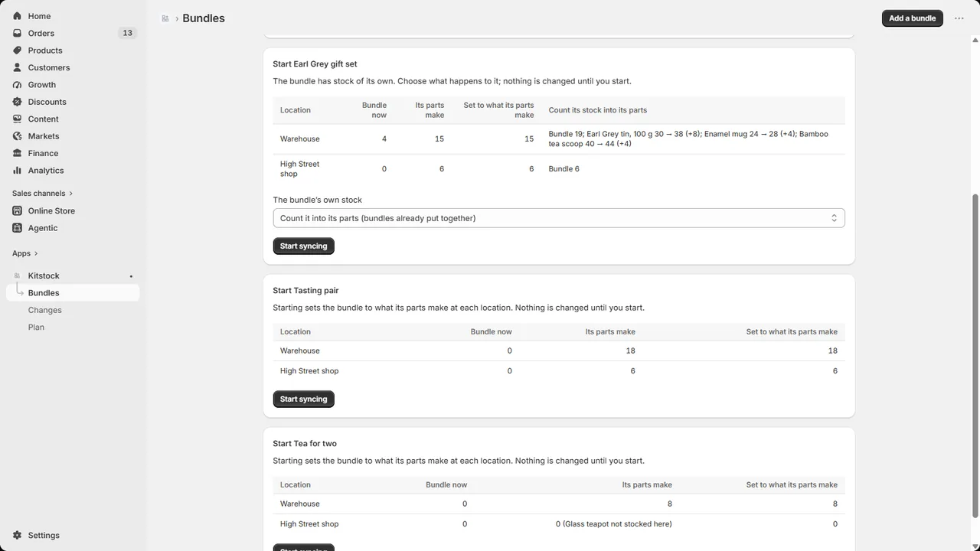Click the Add a bundle button
Image resolution: width=980 pixels, height=551 pixels.
coord(912,18)
